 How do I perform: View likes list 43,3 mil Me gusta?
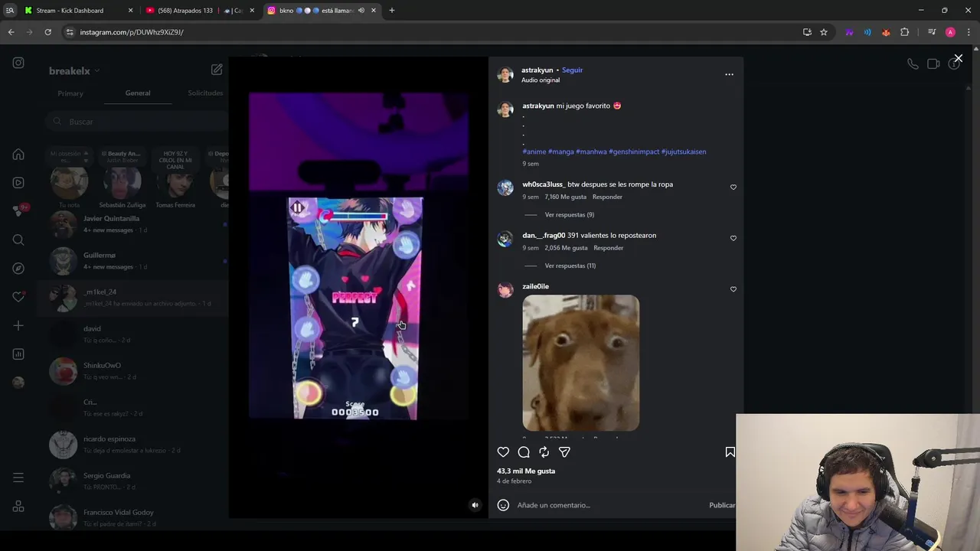(x=526, y=471)
